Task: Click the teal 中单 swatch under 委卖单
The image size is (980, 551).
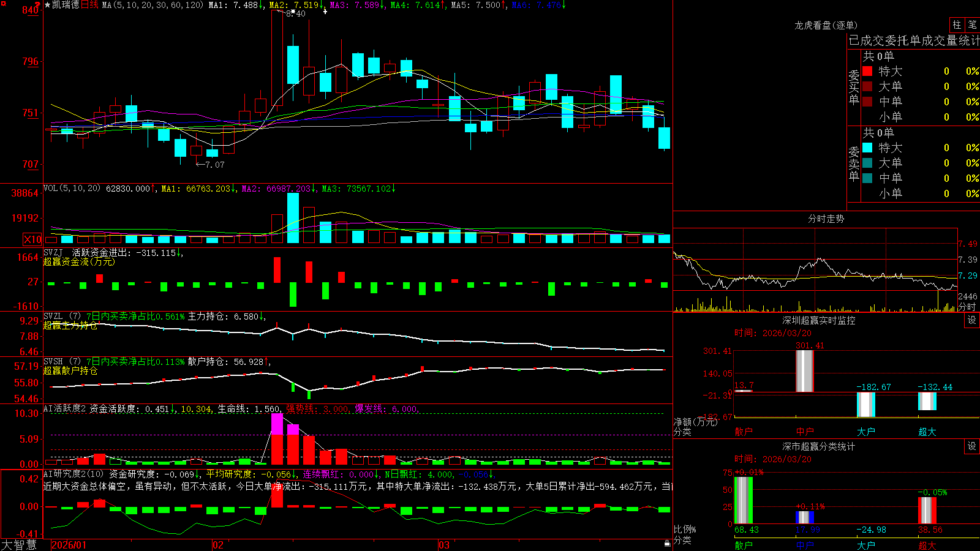Action: coord(867,178)
